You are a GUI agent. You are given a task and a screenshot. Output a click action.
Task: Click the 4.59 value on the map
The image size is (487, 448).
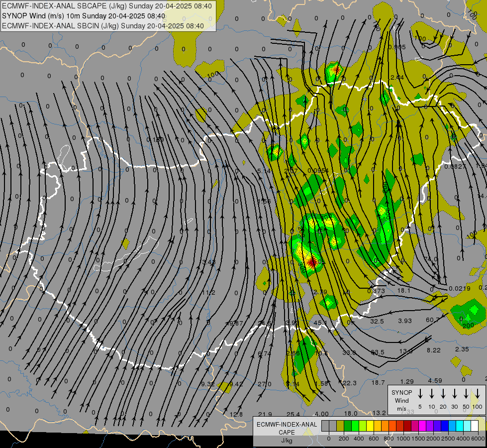435,380
